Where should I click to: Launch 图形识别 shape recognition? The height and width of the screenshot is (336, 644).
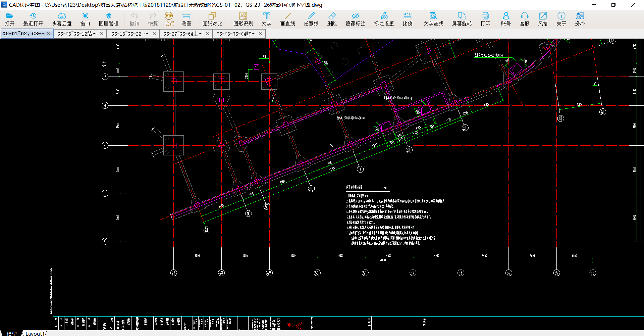coord(243,19)
